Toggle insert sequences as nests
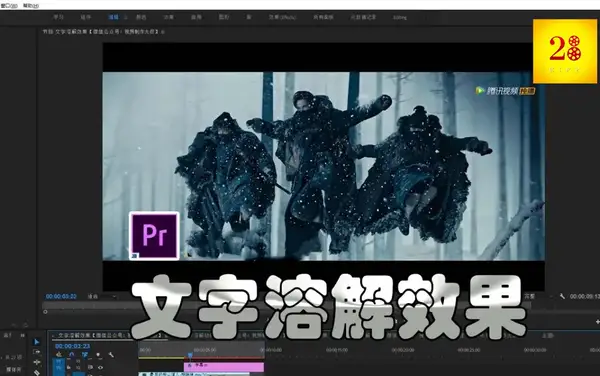600x376 pixels. 59,355
